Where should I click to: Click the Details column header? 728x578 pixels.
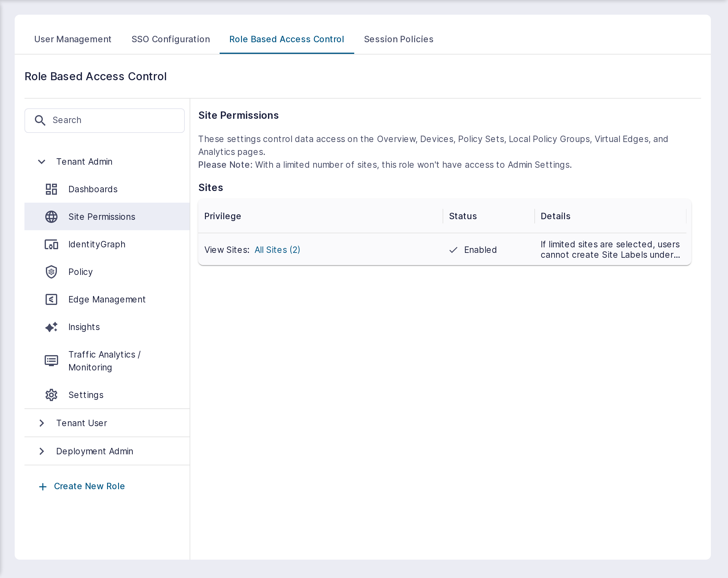(x=555, y=216)
